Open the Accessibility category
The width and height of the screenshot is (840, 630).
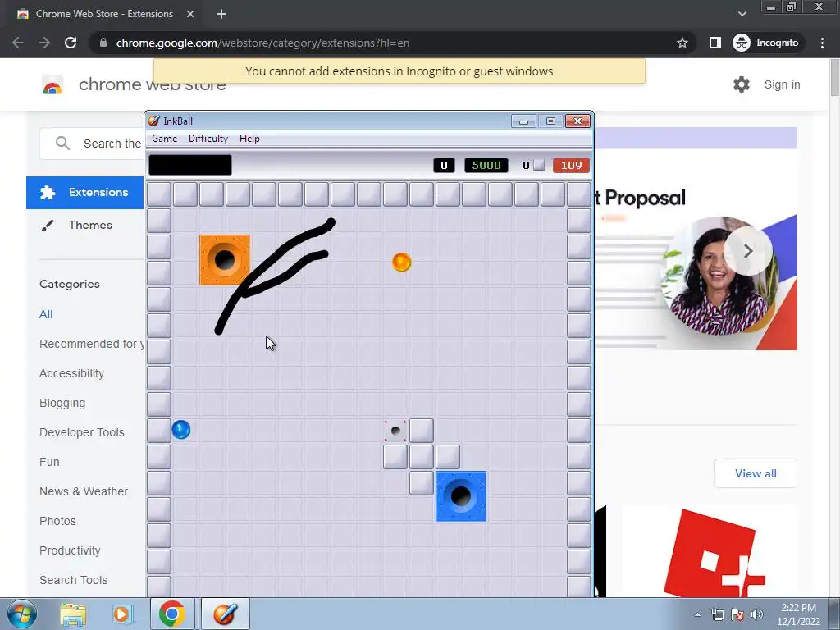(72, 373)
